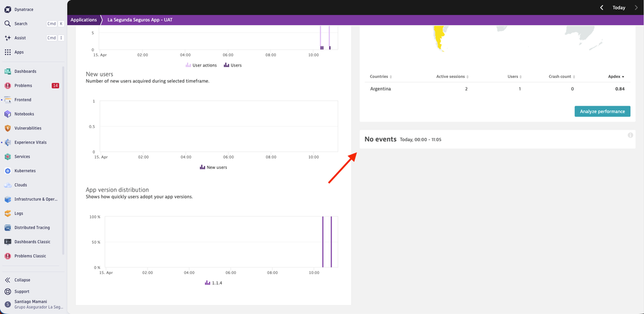Open Infrastructure & Operations app icon

point(7,199)
